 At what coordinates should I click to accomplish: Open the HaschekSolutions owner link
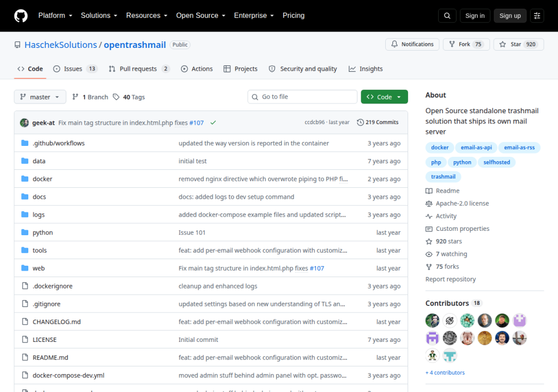[x=60, y=45]
